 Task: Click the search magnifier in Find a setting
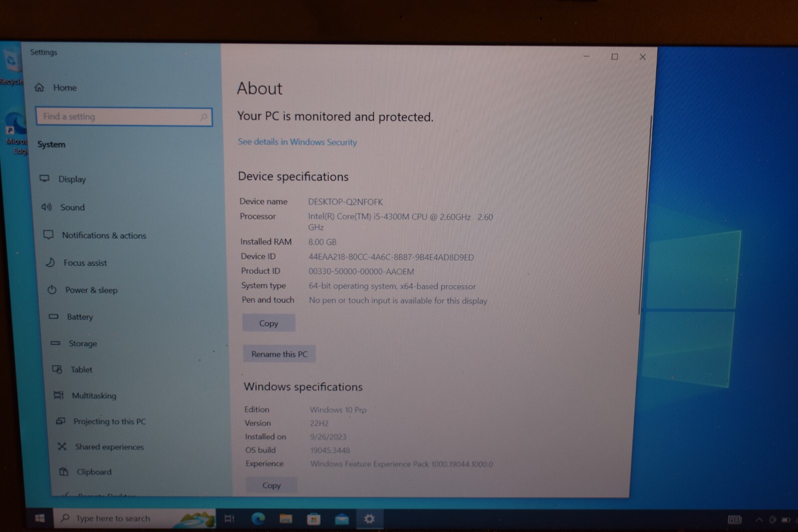point(203,117)
